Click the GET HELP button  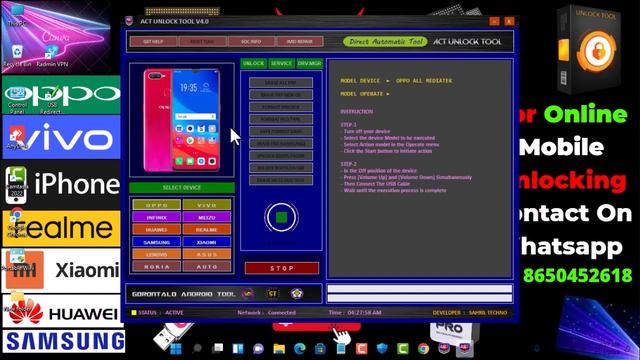pyautogui.click(x=153, y=42)
